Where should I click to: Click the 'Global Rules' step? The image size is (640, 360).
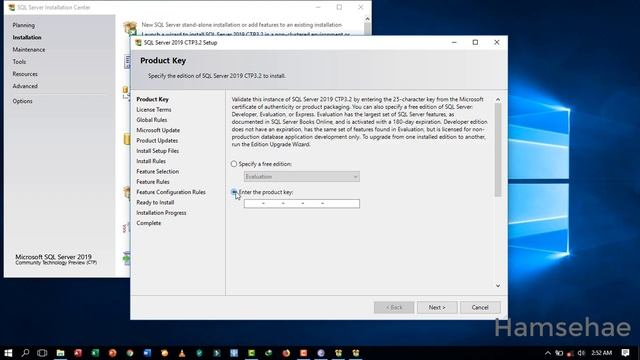[152, 120]
